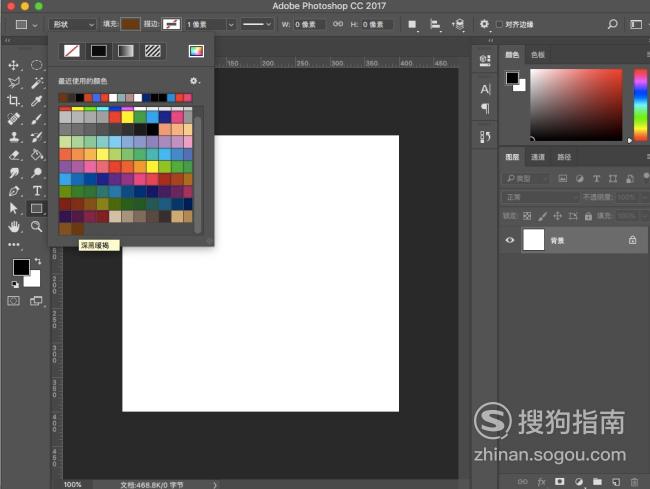The image size is (650, 489).
Task: Open workspace switcher in options bar
Action: click(636, 24)
